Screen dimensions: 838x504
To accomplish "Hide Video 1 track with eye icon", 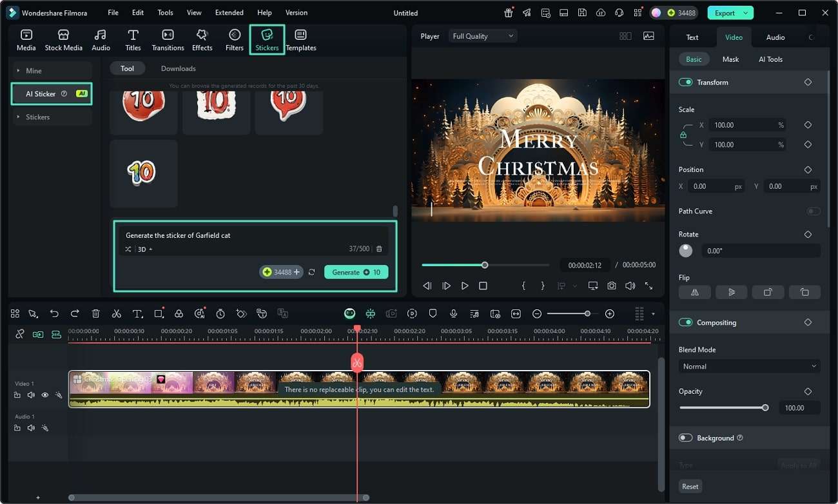I will point(45,395).
